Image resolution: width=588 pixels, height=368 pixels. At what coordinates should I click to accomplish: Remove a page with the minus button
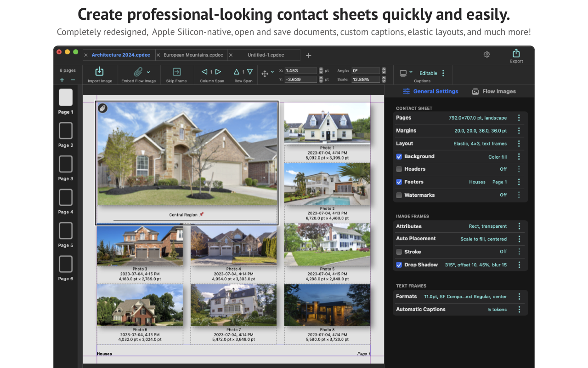tap(73, 80)
